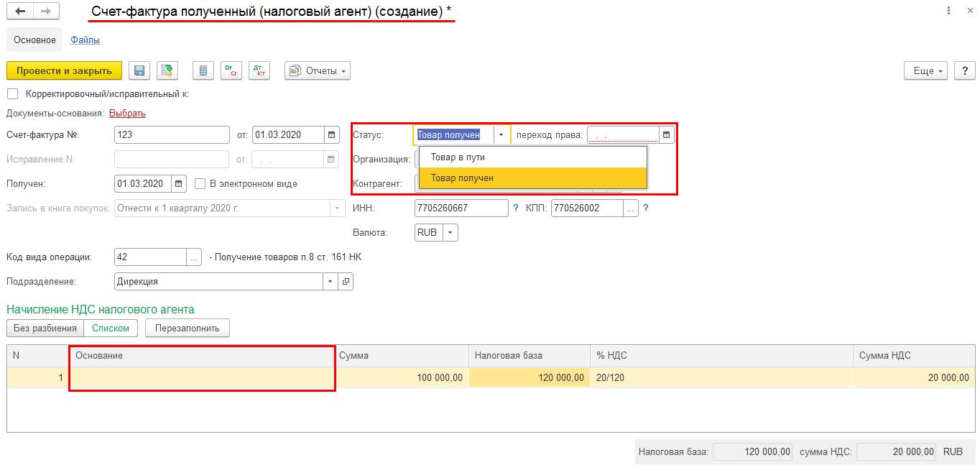Screen dimensions: 980x473
Task: Open Код вида операции selection ellipsis
Action: [194, 257]
